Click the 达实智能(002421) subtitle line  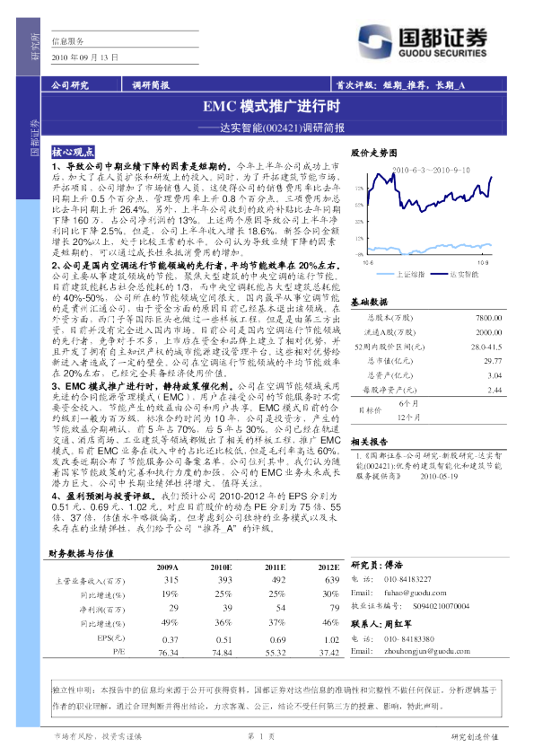271,127
